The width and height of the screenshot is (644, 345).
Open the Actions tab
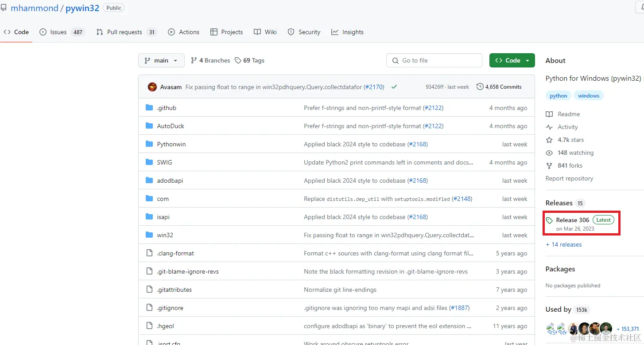(183, 32)
